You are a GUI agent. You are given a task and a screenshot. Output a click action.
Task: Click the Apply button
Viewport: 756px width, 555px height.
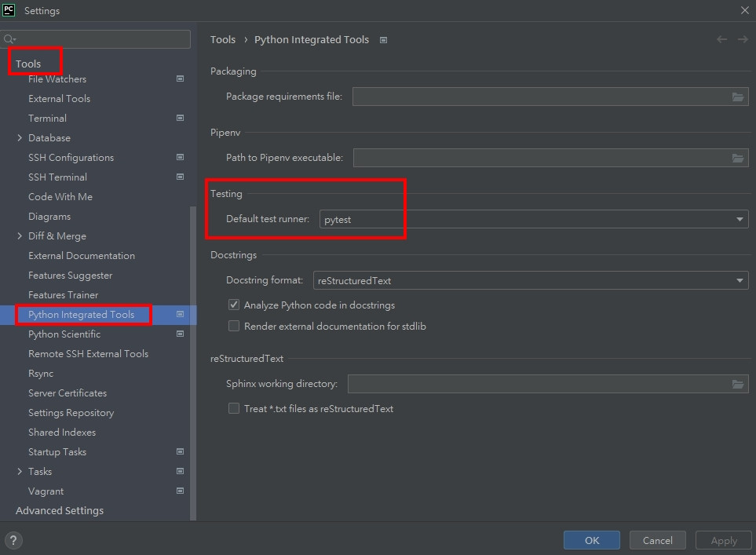pyautogui.click(x=724, y=540)
